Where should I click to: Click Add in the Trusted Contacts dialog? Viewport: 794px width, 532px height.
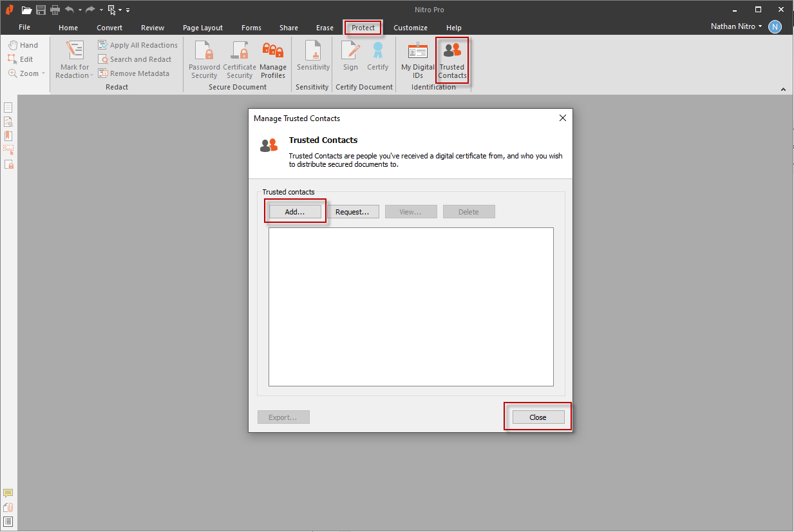click(295, 211)
